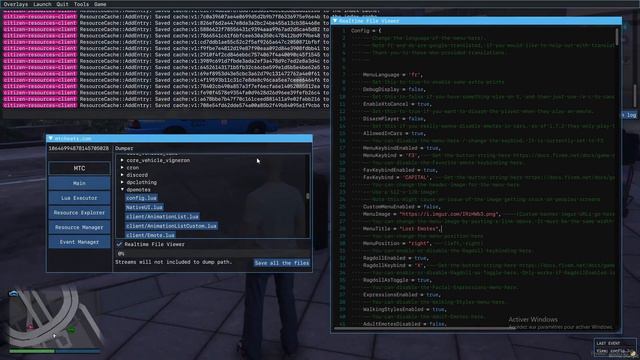Select NativeUI.lua in the dpemotes tree

pyautogui.click(x=144, y=207)
